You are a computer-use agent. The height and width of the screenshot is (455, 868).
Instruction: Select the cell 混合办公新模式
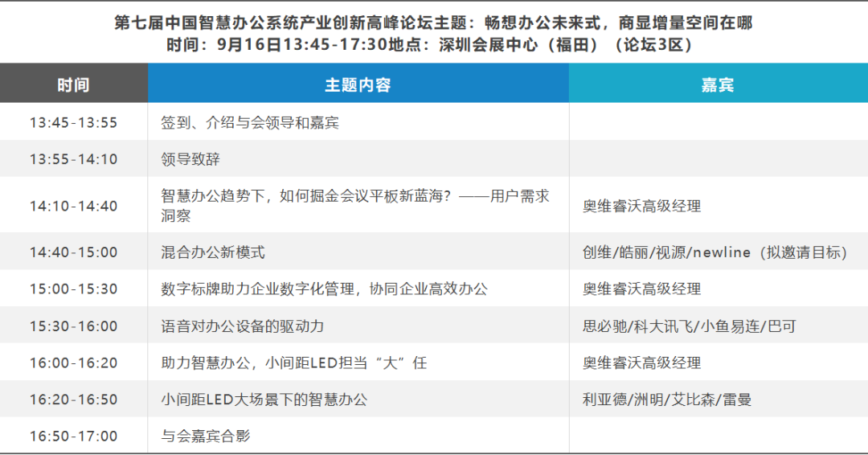pyautogui.click(x=358, y=252)
